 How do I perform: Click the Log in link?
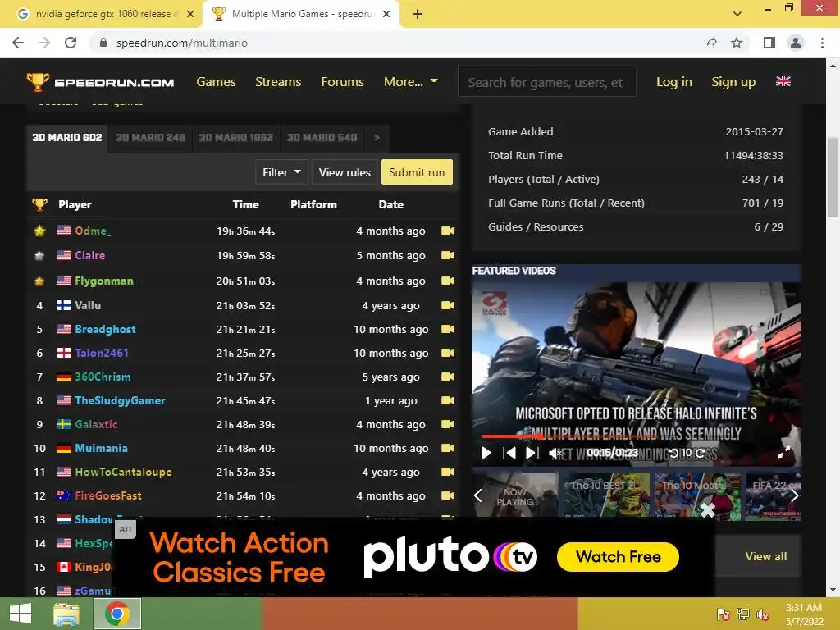(x=674, y=81)
